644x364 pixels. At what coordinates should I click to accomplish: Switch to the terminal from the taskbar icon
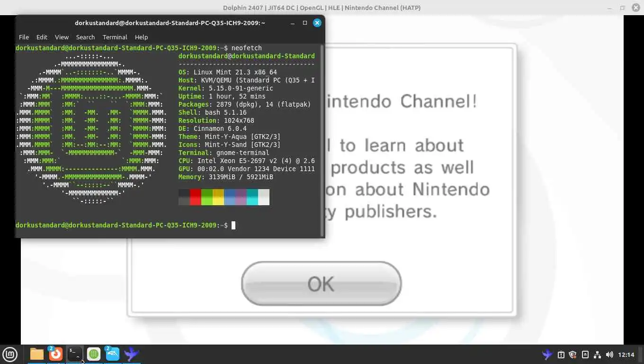pyautogui.click(x=75, y=354)
